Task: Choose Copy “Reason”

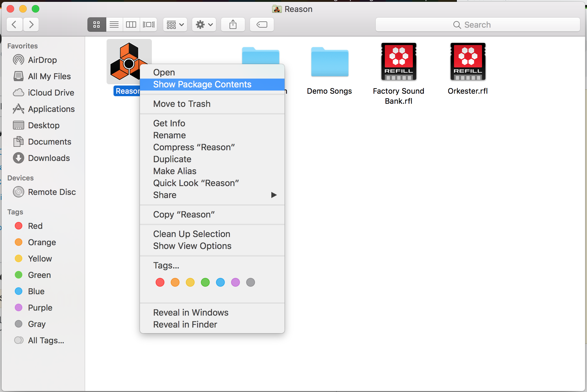Action: [212, 214]
